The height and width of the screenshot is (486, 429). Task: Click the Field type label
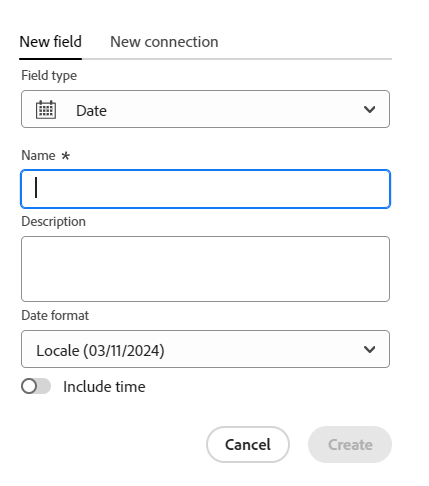(x=49, y=76)
